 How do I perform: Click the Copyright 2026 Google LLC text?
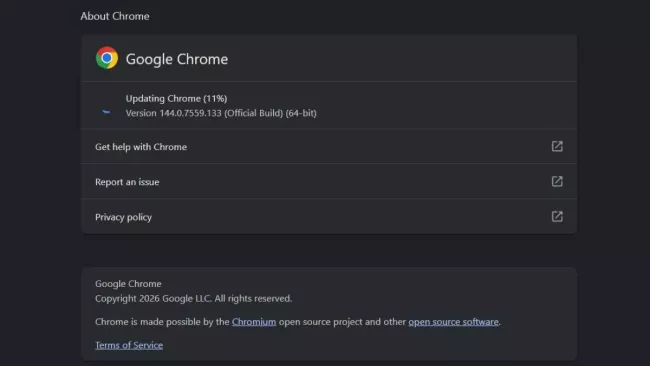click(x=193, y=298)
